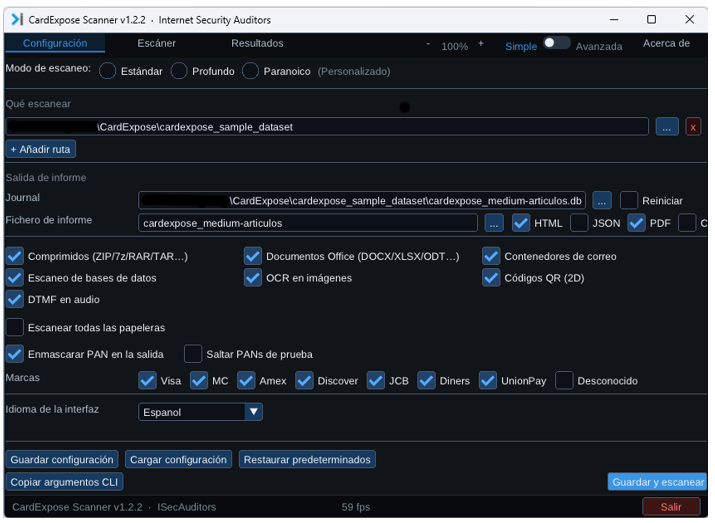This screenshot has height=523, width=715.
Task: Uncheck the Discover brand
Action: (x=304, y=381)
